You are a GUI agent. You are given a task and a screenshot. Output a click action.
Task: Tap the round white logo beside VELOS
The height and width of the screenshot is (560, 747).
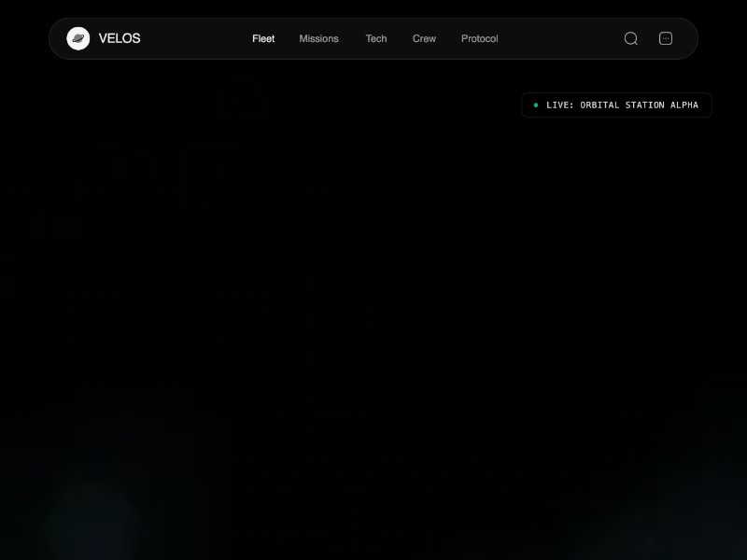tap(78, 38)
